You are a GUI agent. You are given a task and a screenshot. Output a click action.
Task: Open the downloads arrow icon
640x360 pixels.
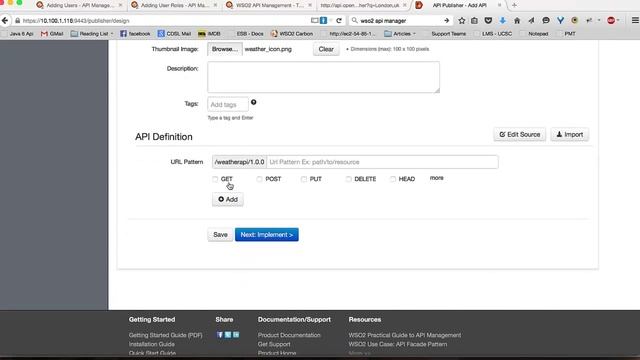pyautogui.click(x=502, y=20)
